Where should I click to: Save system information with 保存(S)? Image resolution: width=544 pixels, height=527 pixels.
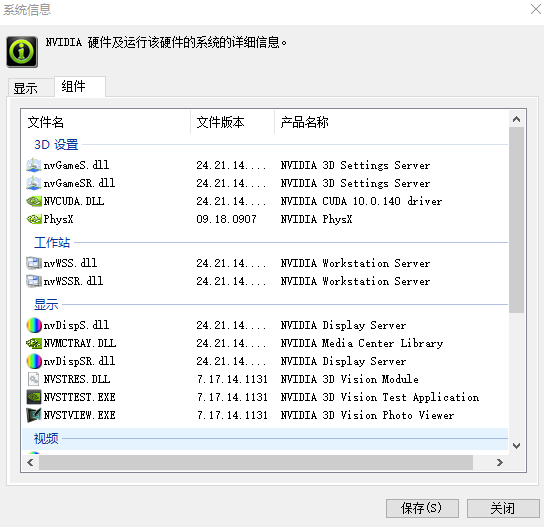click(422, 508)
